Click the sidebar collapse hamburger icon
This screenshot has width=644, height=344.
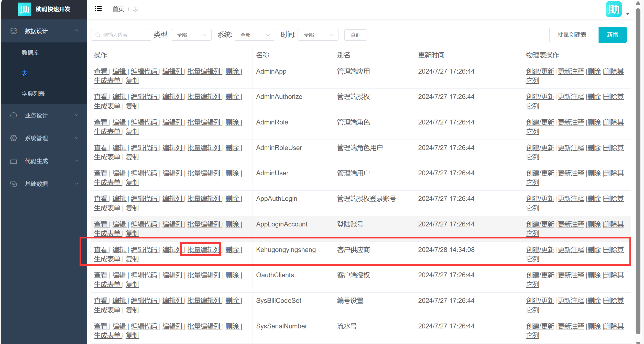tap(98, 9)
